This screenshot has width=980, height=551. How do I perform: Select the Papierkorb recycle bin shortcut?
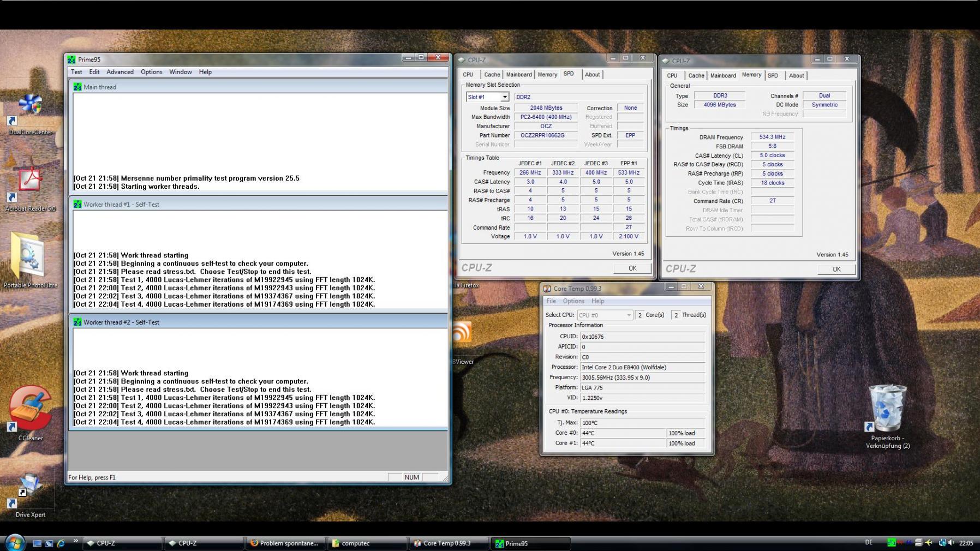(887, 416)
